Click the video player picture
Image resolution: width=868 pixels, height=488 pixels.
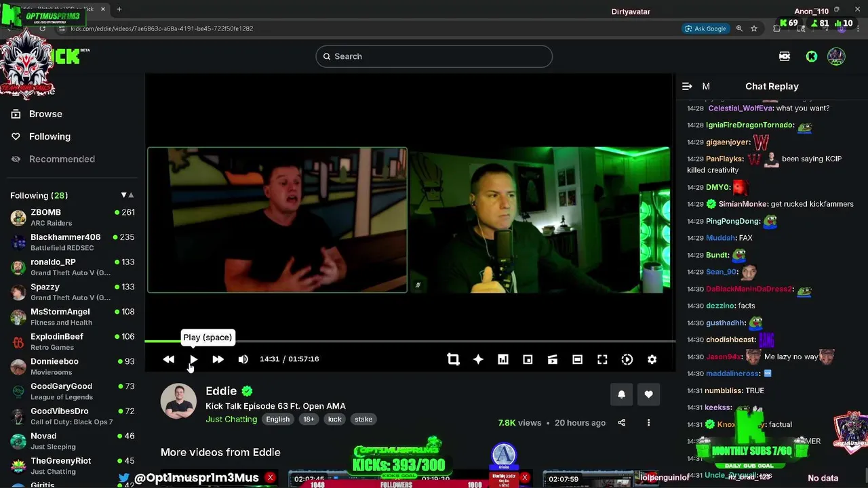(410, 220)
